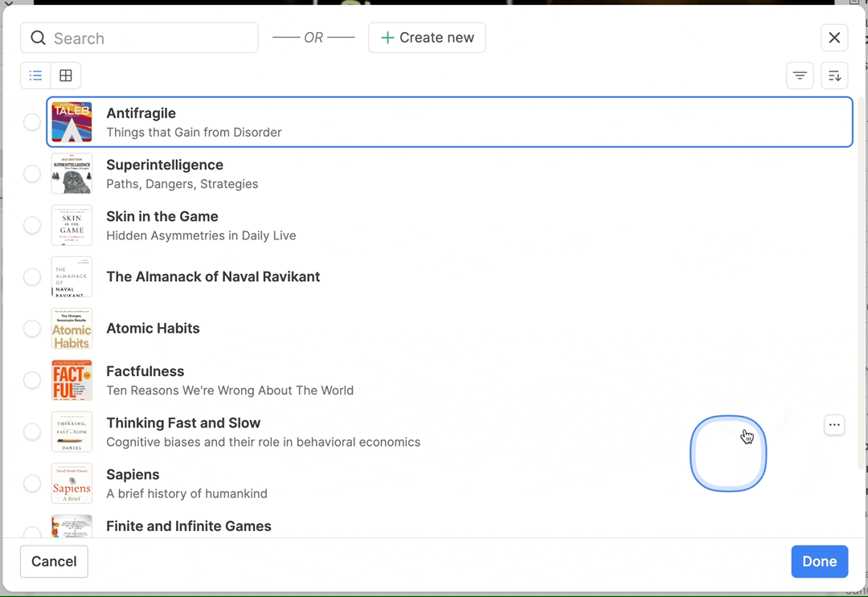Click the Finite and Infinite Games title
Viewport: 868px width, 597px height.
(x=189, y=526)
